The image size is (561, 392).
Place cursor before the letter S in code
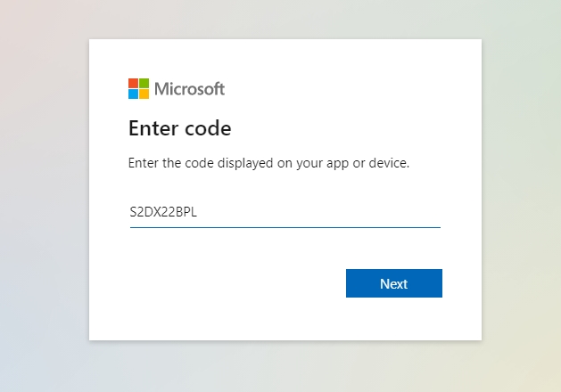129,212
